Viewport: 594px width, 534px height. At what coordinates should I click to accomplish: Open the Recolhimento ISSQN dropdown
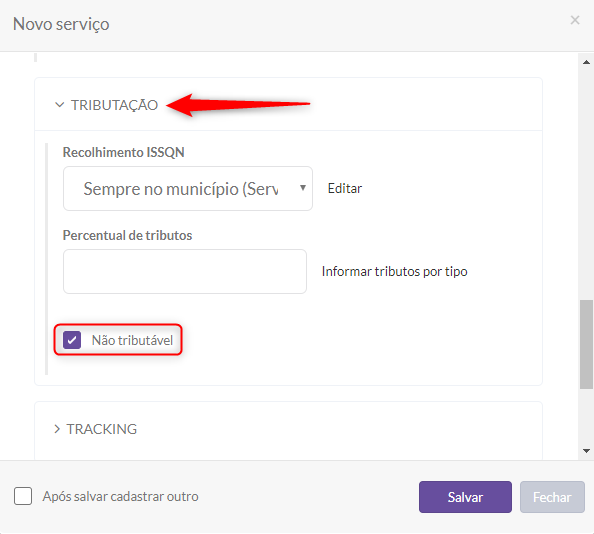point(188,188)
